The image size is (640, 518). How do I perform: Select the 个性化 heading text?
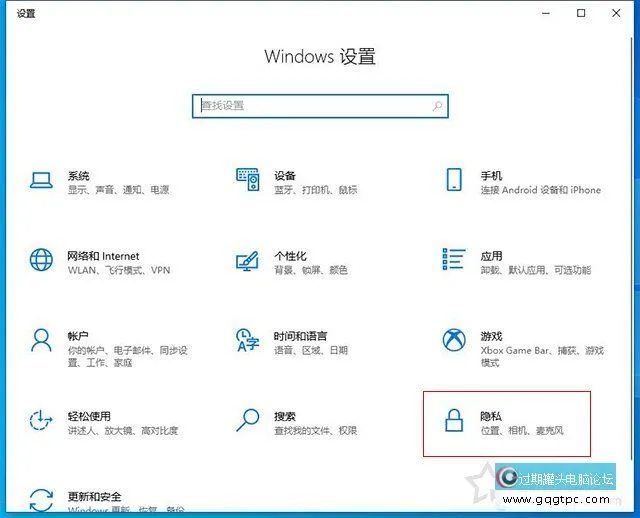pos(290,256)
